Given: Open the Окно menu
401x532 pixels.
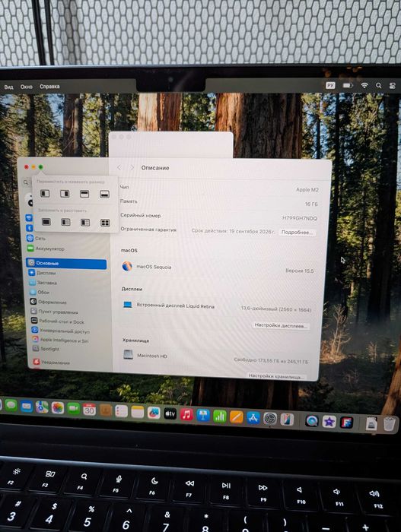Looking at the screenshot, I should 26,87.
